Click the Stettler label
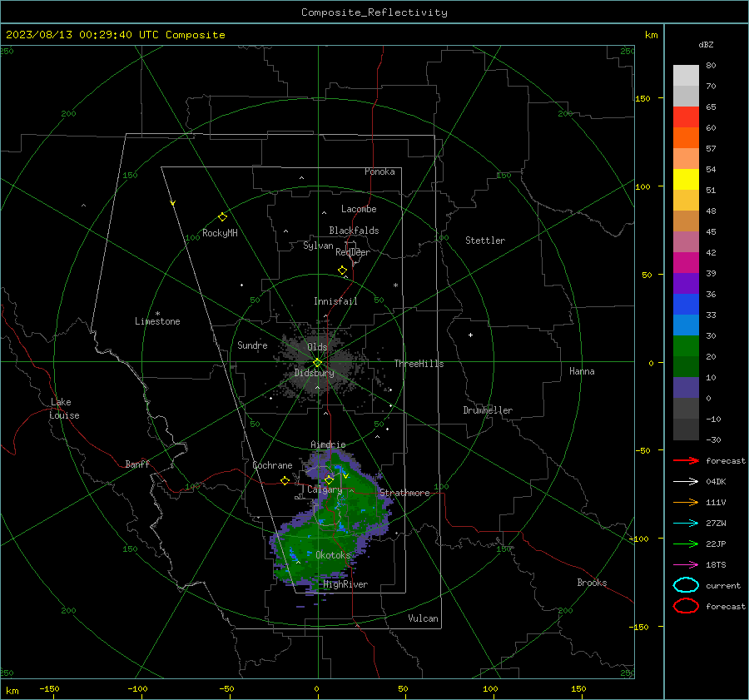Image resolution: width=749 pixels, height=700 pixels. [x=485, y=241]
